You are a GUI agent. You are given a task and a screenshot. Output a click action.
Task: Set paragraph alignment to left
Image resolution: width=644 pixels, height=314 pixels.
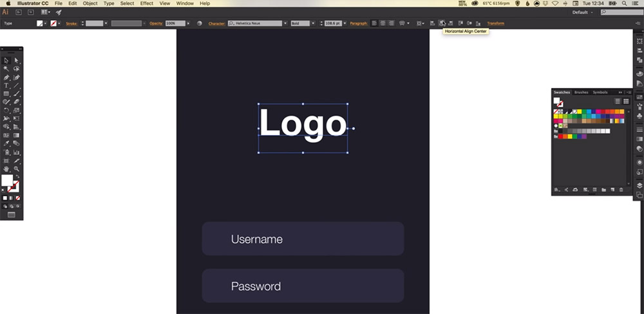(374, 23)
